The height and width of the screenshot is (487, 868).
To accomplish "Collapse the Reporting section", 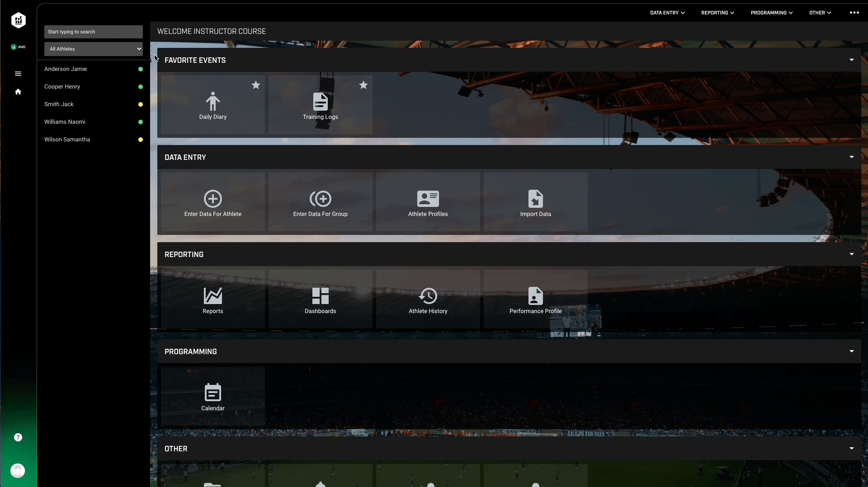I will (x=851, y=254).
